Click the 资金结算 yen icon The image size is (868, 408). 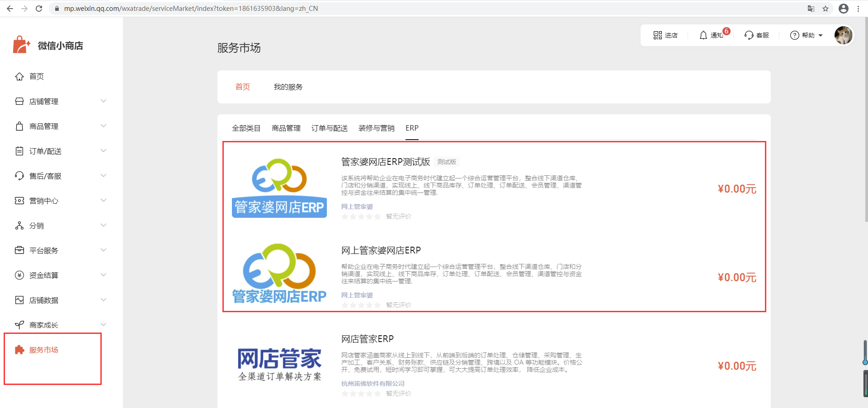point(19,275)
